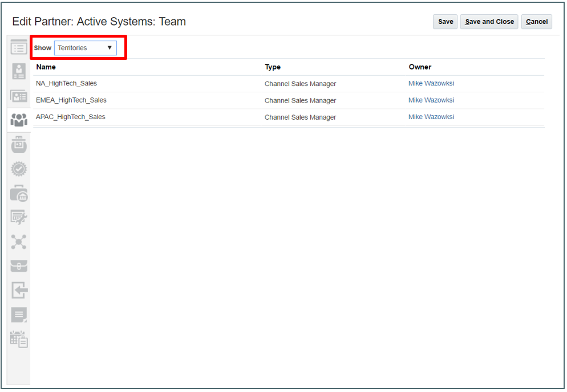Click the Owner column header
The image size is (567, 392).
point(420,67)
